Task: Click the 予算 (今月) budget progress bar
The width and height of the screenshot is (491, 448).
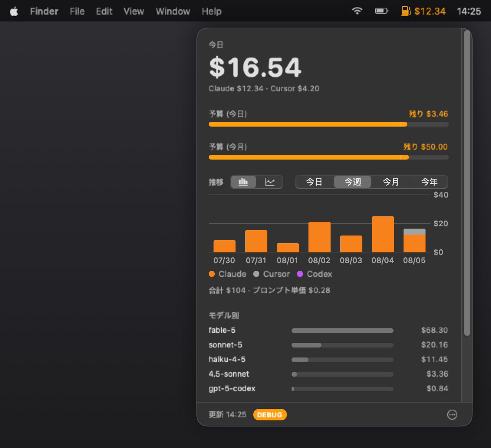Action: pos(328,157)
